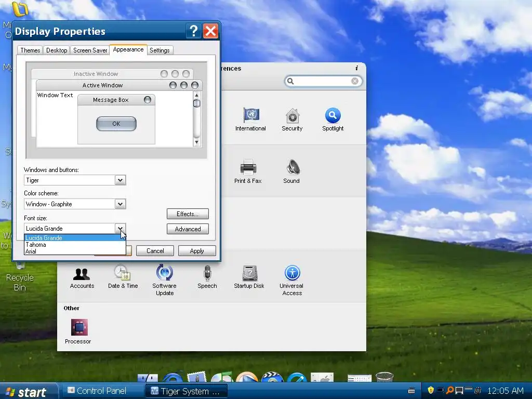Image resolution: width=532 pixels, height=399 pixels.
Task: Open the Print & Fax icon
Action: [x=248, y=167]
